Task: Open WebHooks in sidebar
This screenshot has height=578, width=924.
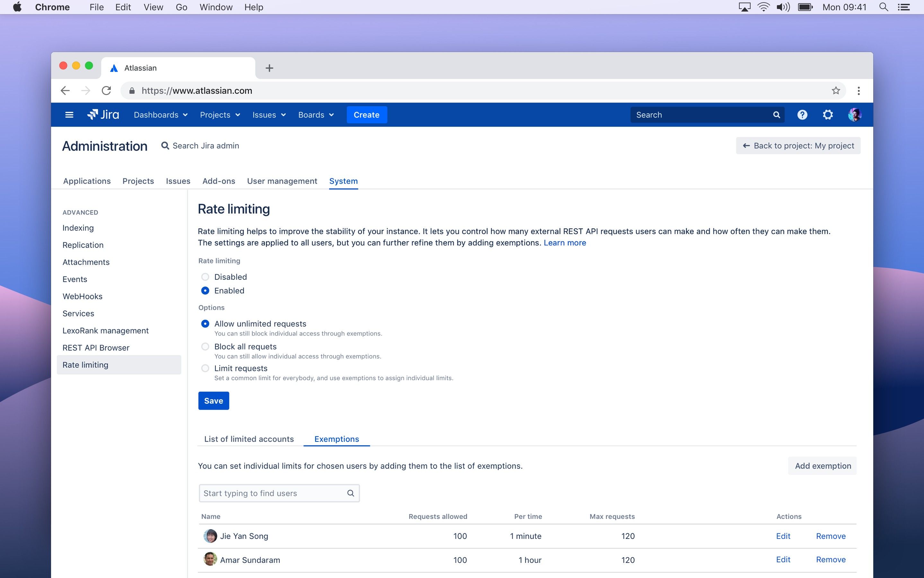Action: 82,296
